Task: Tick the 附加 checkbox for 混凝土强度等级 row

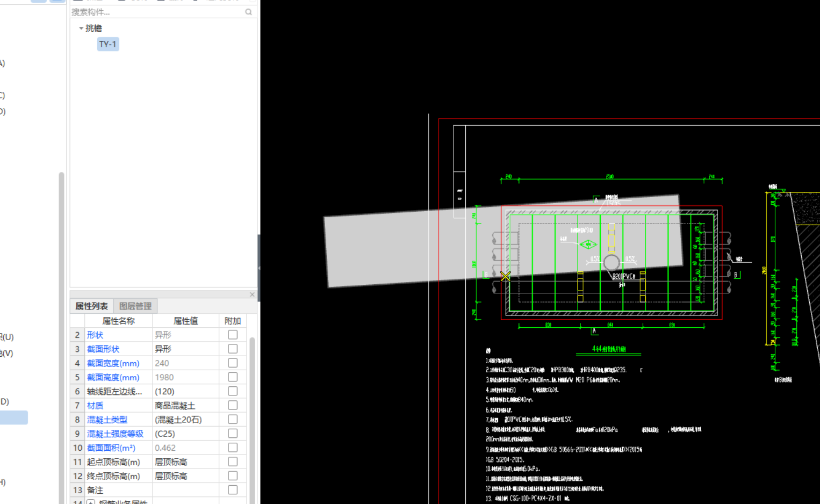Action: (233, 434)
